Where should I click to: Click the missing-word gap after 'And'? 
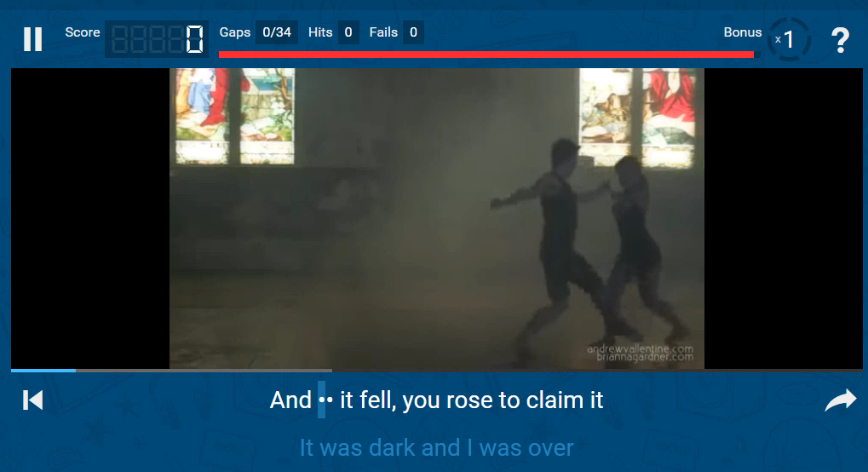pyautogui.click(x=325, y=400)
